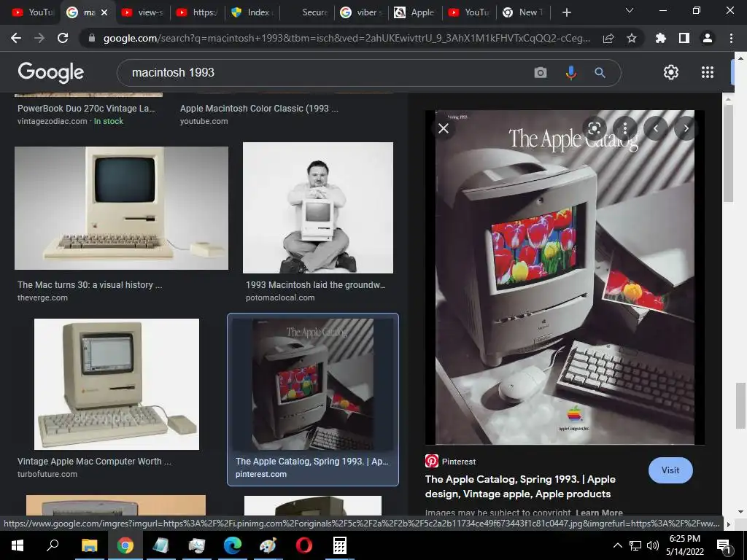This screenshot has width=747, height=560.
Task: Switch to the view-s YouTube tab
Action: click(142, 12)
